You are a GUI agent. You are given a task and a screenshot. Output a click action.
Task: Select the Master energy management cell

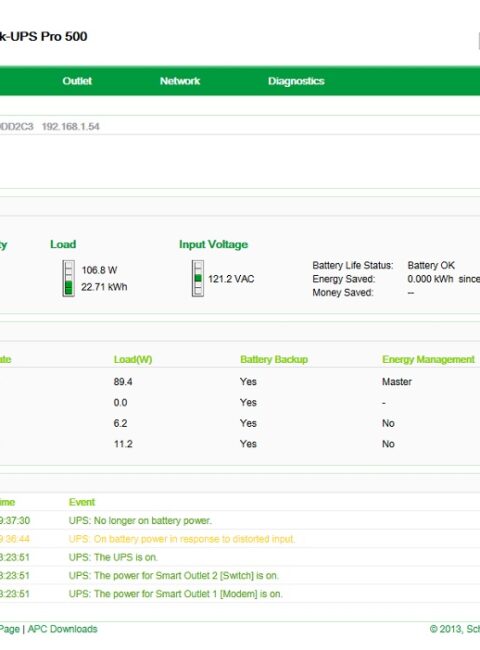pyautogui.click(x=397, y=382)
